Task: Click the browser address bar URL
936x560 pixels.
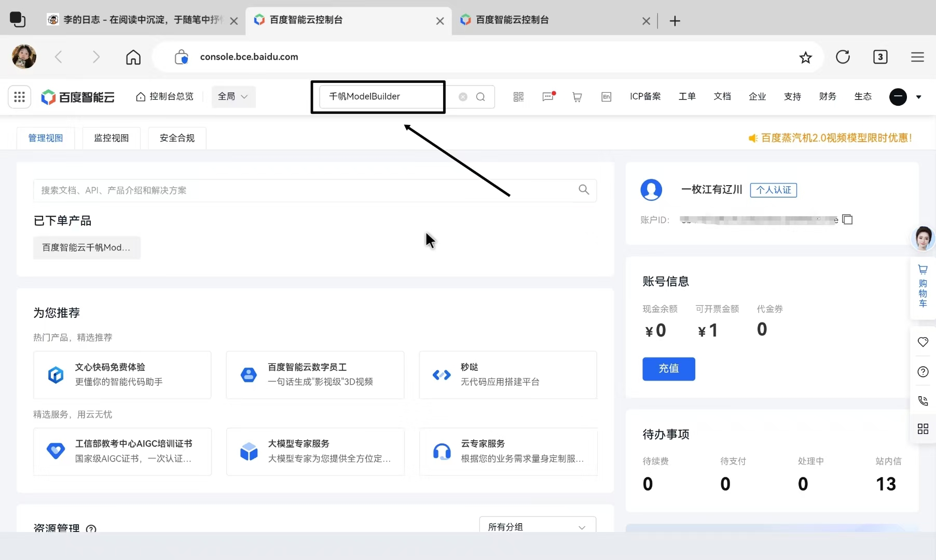Action: tap(249, 57)
